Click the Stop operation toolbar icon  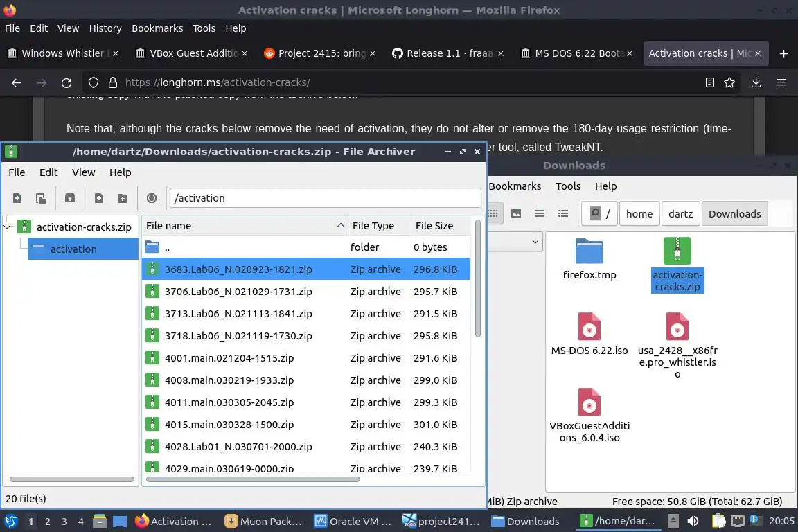tap(152, 198)
